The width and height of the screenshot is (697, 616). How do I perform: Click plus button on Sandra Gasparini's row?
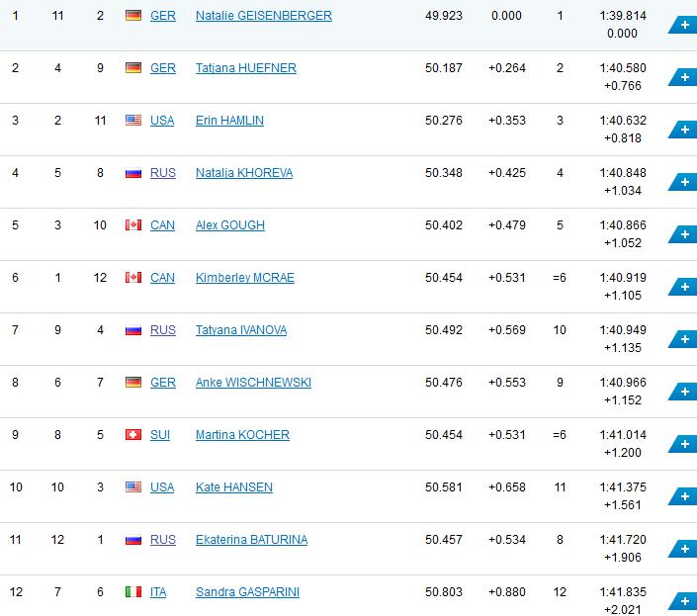point(683,601)
